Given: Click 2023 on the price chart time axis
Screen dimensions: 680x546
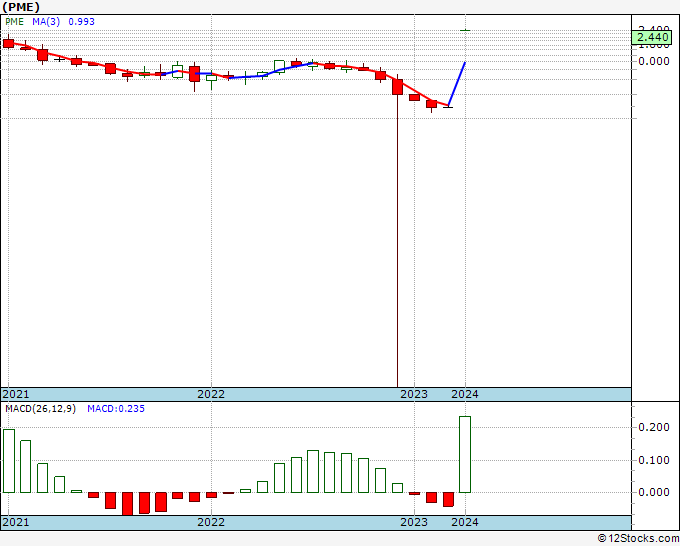Looking at the screenshot, I should click(414, 394).
